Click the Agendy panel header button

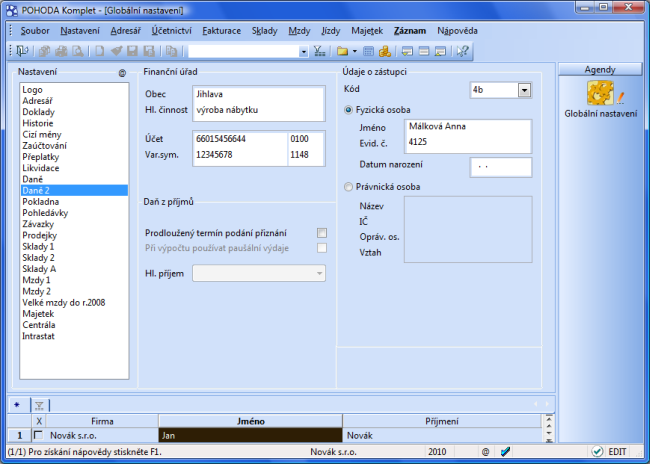coord(600,69)
